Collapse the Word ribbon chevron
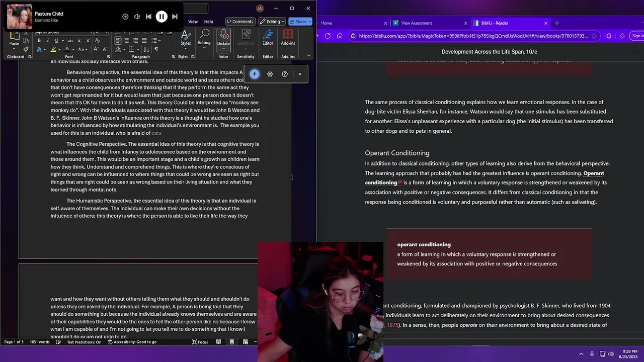This screenshot has height=362, width=644. coord(308,56)
